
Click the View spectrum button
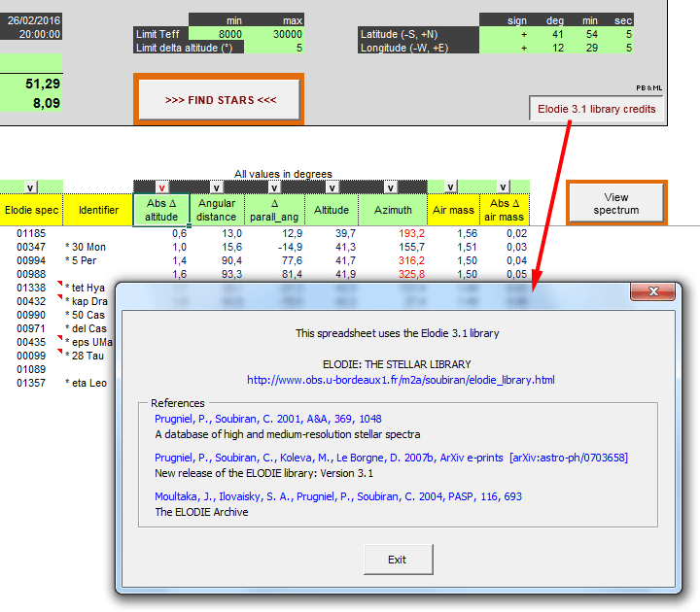tap(616, 203)
